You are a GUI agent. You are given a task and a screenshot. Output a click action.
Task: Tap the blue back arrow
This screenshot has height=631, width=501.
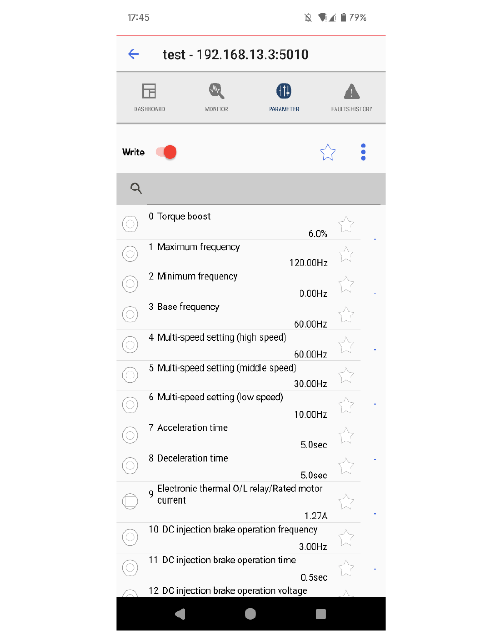coord(134,54)
